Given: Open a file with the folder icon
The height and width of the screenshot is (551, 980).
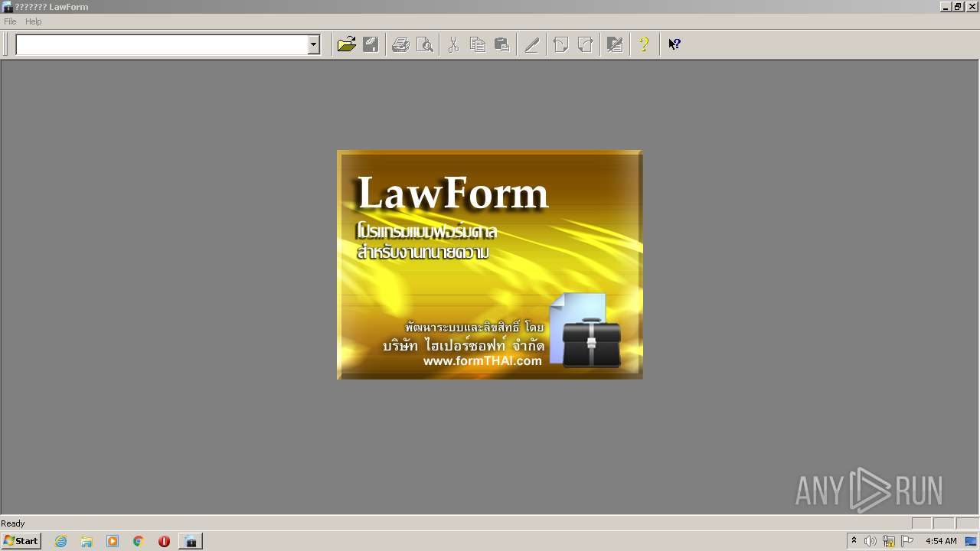Looking at the screenshot, I should pos(347,44).
